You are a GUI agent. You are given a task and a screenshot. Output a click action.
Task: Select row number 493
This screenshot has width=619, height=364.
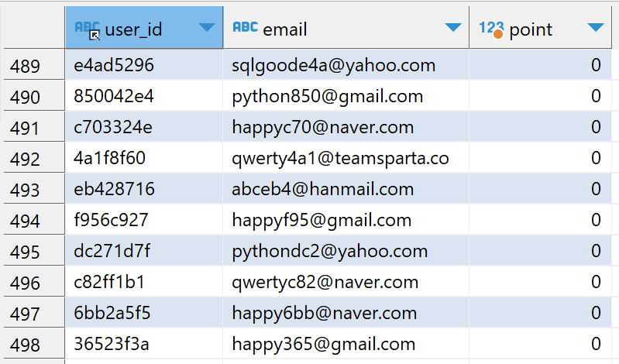tap(34, 189)
